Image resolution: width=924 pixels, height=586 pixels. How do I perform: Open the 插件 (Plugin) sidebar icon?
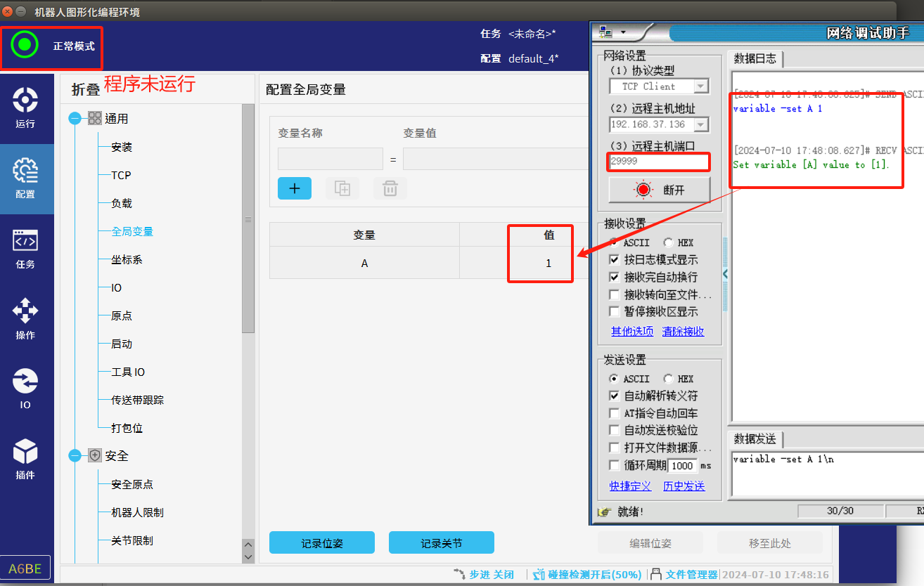pos(25,459)
